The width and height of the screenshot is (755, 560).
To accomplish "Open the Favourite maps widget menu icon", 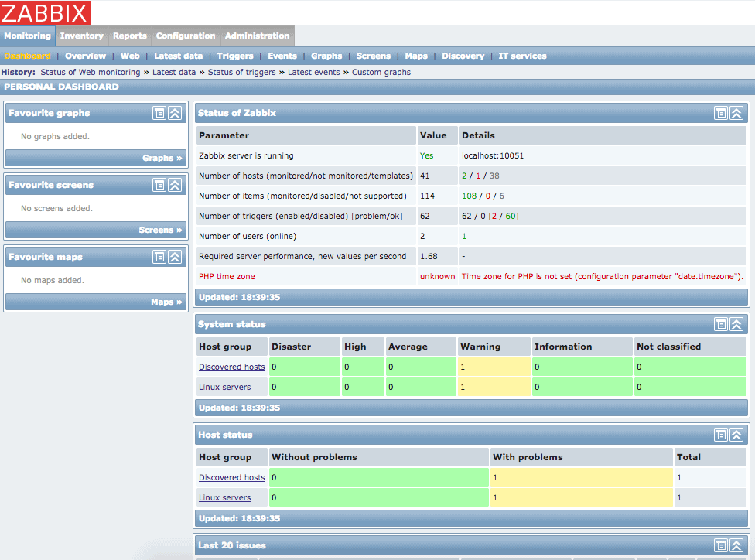I will point(159,257).
